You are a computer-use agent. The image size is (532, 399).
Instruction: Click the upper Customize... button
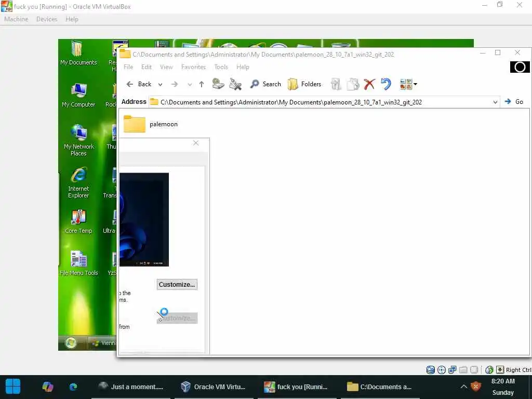pos(177,284)
